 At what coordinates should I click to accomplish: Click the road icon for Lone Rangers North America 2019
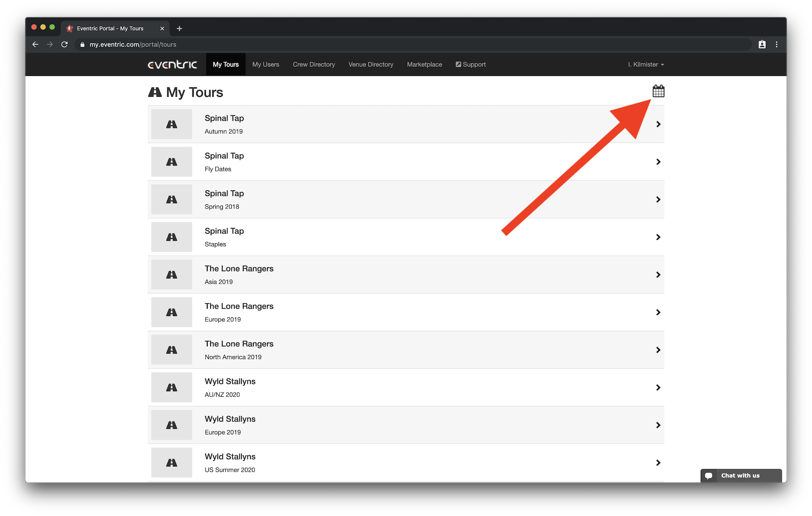(x=172, y=350)
